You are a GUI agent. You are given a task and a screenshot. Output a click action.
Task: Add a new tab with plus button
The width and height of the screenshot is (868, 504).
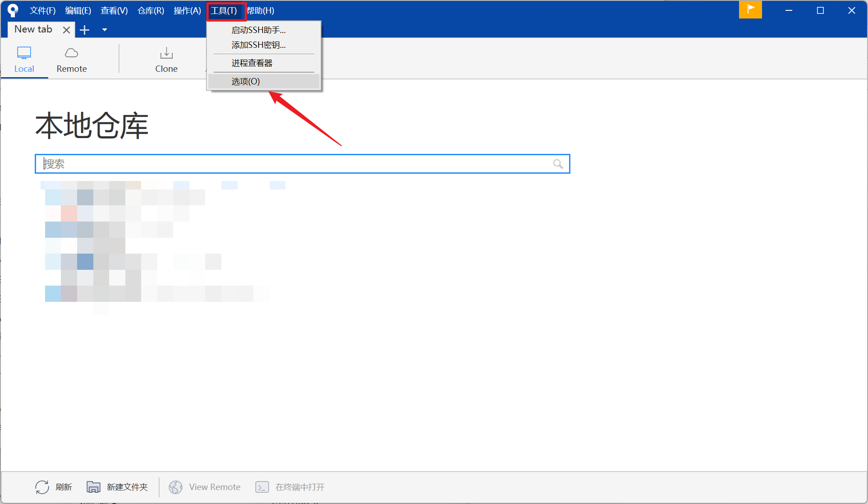point(84,30)
